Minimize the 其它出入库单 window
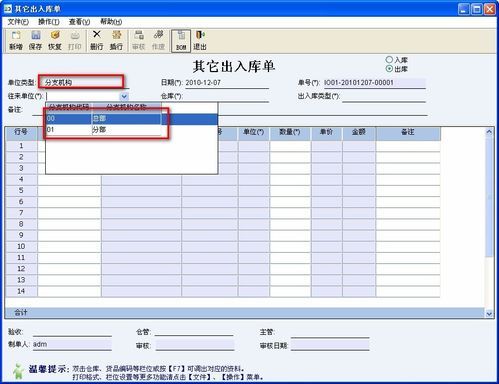 click(464, 9)
